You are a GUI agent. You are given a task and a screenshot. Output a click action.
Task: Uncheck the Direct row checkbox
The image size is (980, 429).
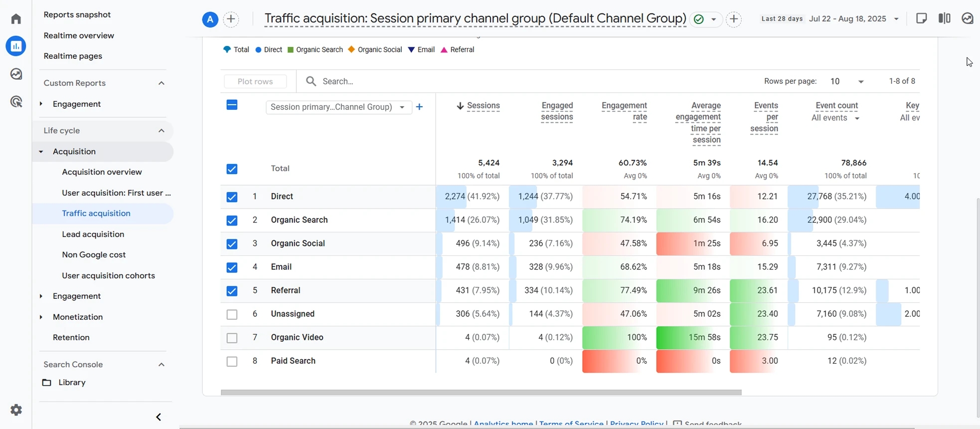point(232,197)
